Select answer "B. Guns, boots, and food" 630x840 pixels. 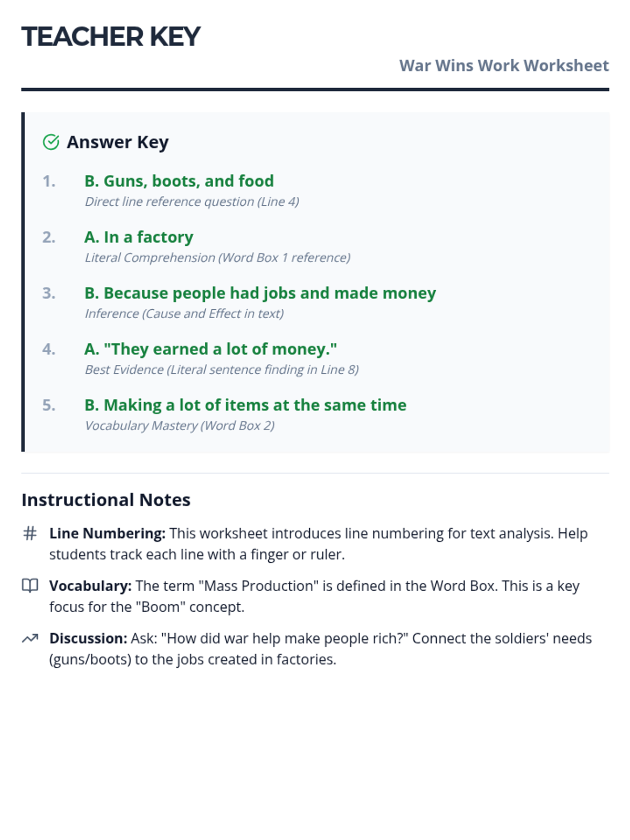(x=179, y=181)
